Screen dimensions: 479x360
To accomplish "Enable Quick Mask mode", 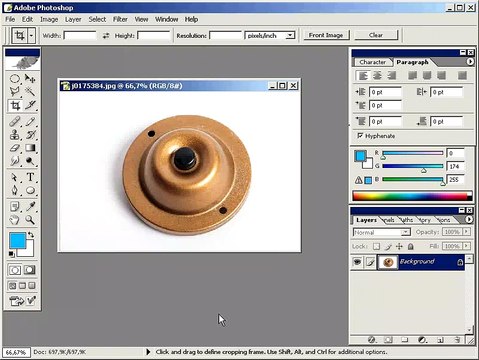I will point(30,270).
